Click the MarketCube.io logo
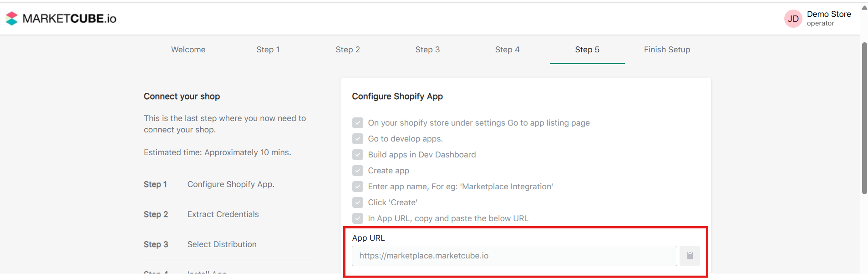 61,18
